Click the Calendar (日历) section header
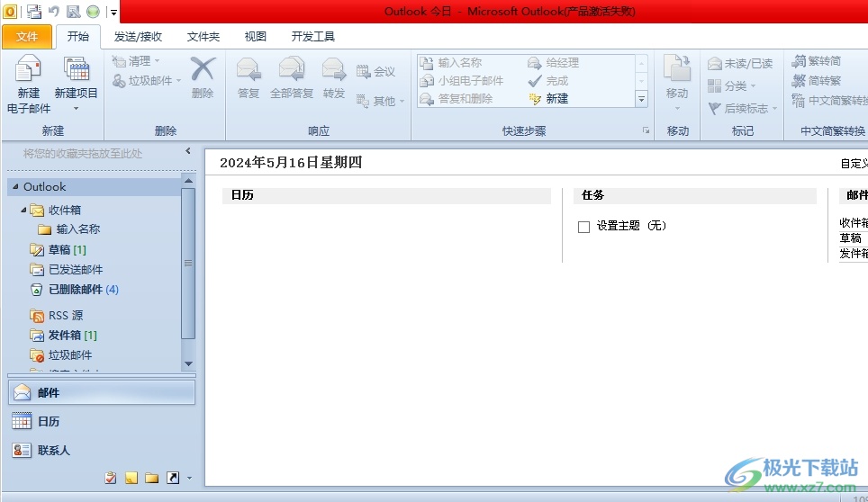Image resolution: width=868 pixels, height=502 pixels. tap(386, 195)
